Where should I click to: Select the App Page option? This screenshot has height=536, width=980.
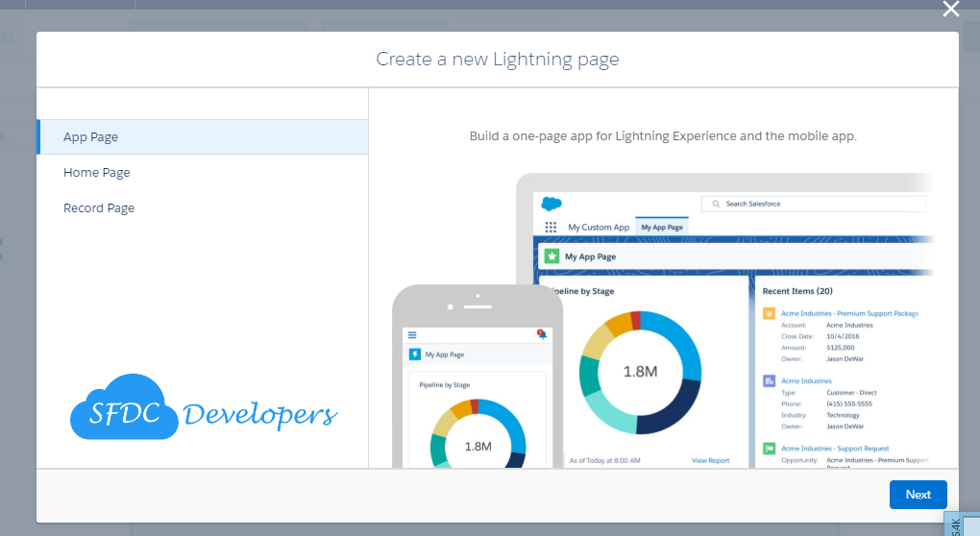91,137
